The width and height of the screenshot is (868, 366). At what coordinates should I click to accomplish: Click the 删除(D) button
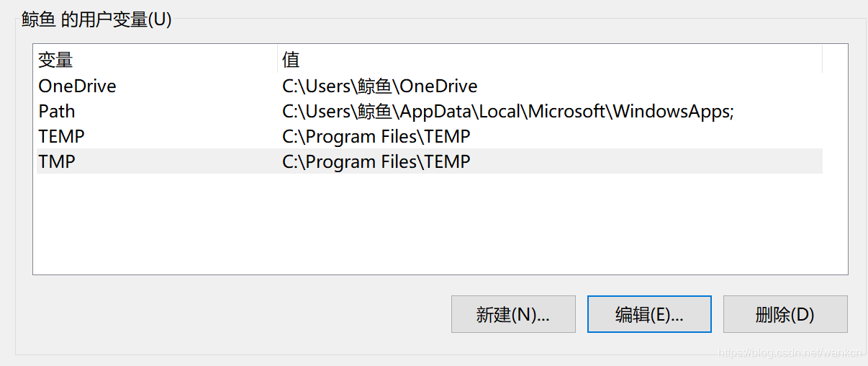click(785, 314)
